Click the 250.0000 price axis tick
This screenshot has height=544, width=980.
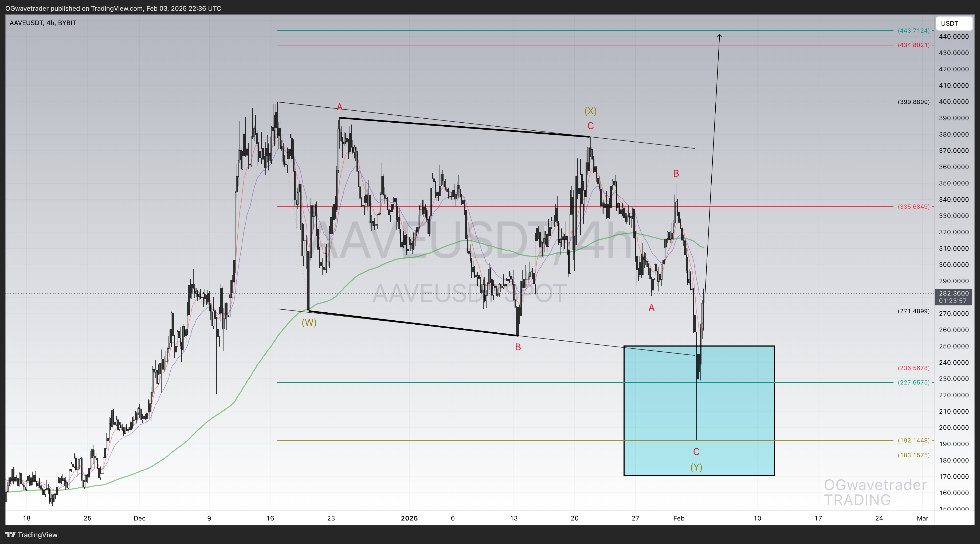click(x=954, y=346)
